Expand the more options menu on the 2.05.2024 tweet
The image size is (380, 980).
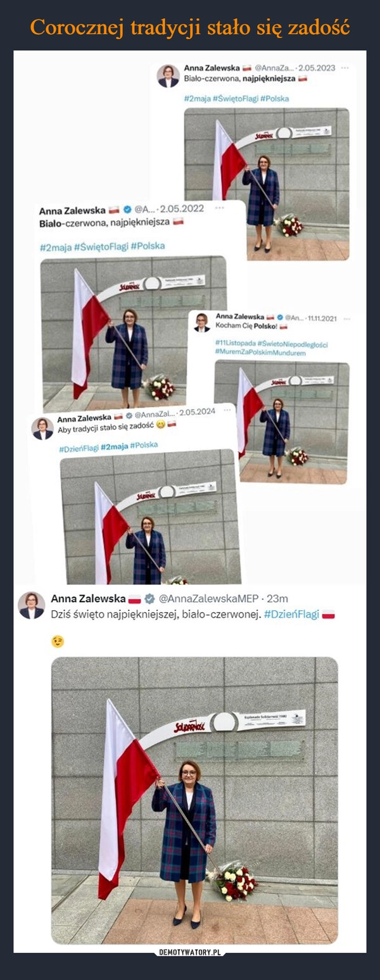[x=225, y=410]
